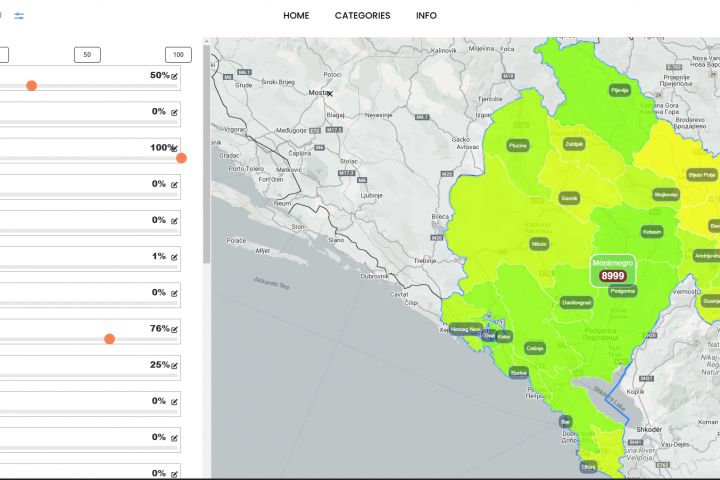Select the Bar municipality marker

tap(565, 421)
